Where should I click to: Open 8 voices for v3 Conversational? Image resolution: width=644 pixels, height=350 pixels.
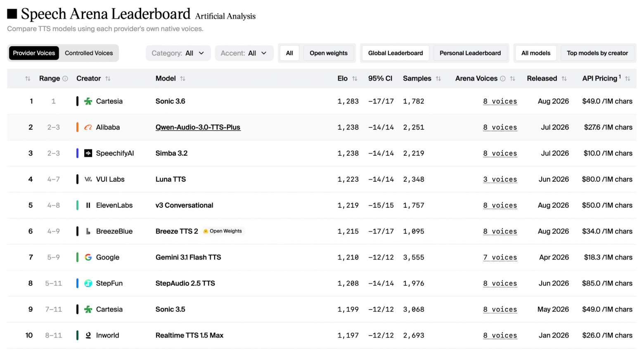500,205
